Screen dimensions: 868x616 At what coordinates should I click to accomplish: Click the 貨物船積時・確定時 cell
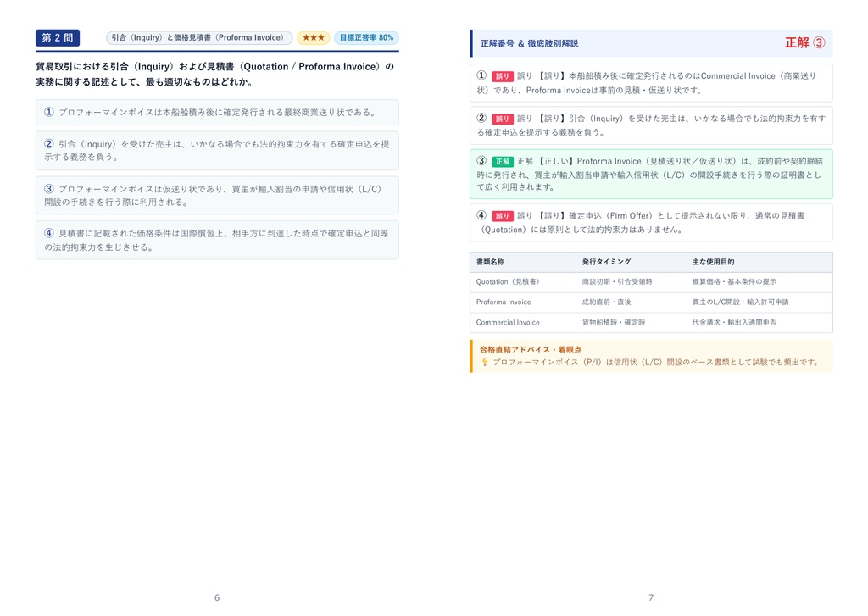pos(614,322)
